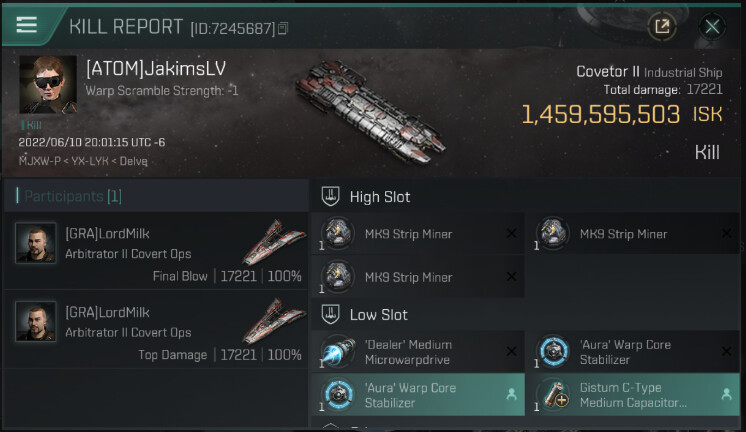The height and width of the screenshot is (432, 746).
Task: Open the hamburger menu
Action: tap(26, 26)
